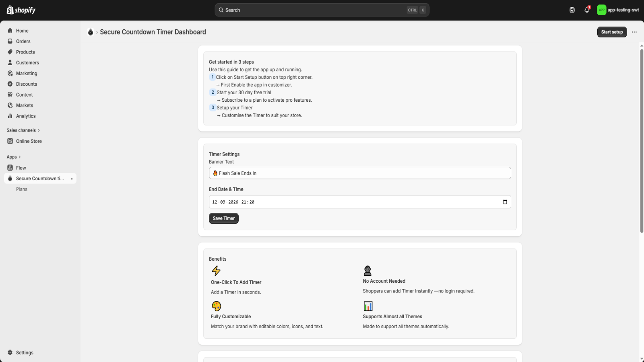Open the date picker for End Date & Time
Screen dimensions: 644x362
[504, 202]
